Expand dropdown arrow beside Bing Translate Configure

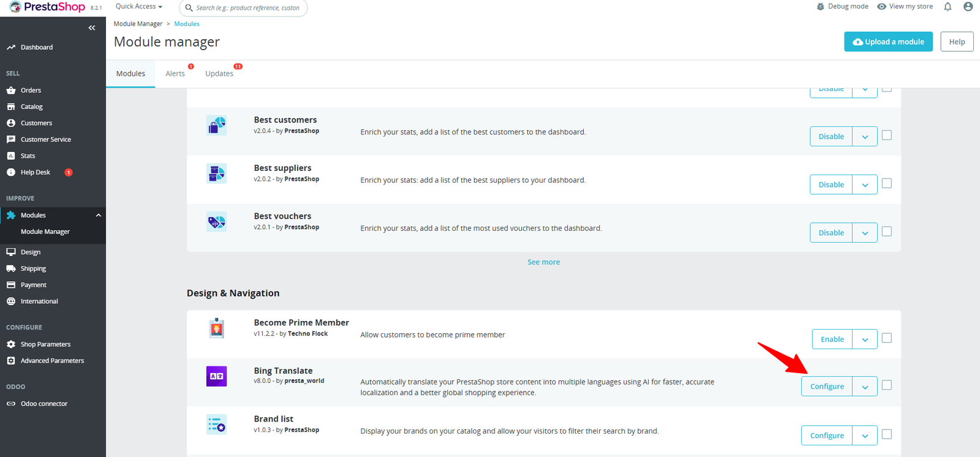click(865, 387)
